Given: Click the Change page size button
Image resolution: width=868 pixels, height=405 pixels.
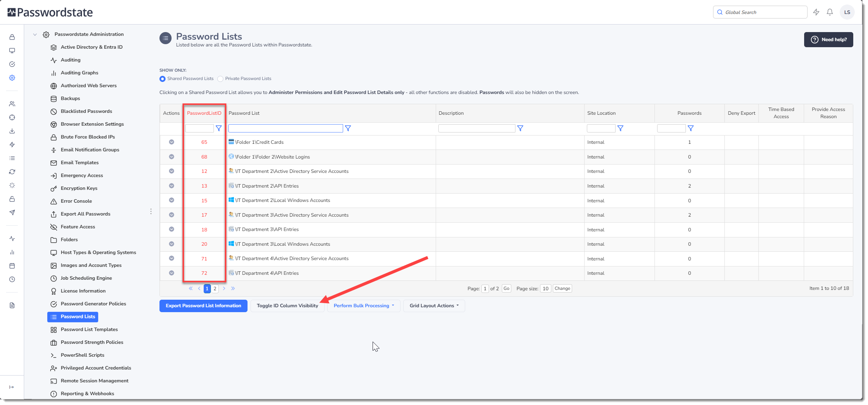Looking at the screenshot, I should tap(562, 288).
